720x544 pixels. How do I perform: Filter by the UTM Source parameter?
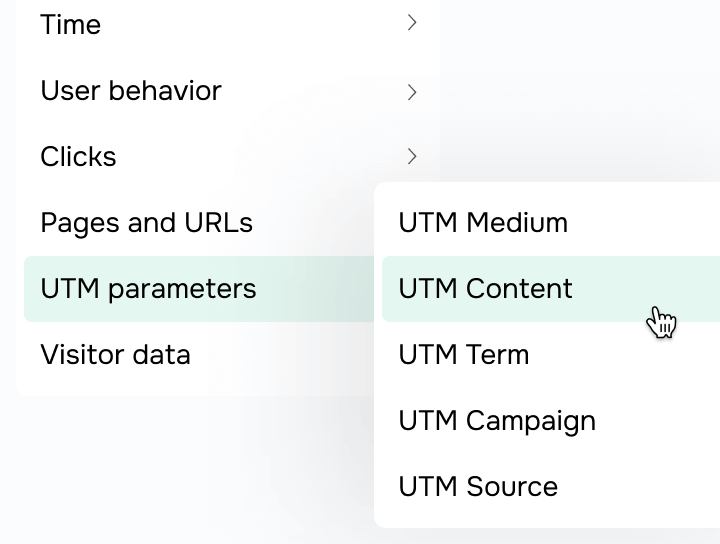point(551,487)
